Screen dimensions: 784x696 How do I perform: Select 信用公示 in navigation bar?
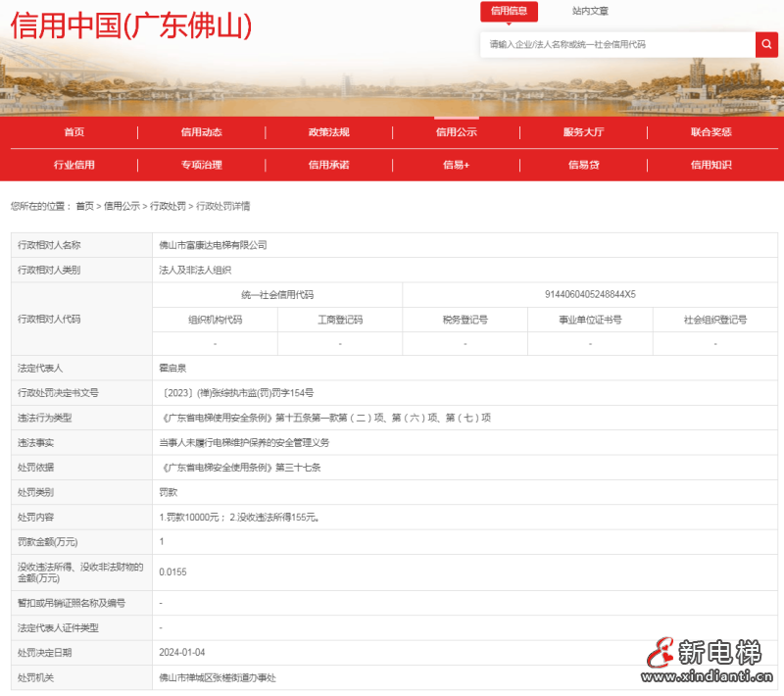(x=456, y=132)
